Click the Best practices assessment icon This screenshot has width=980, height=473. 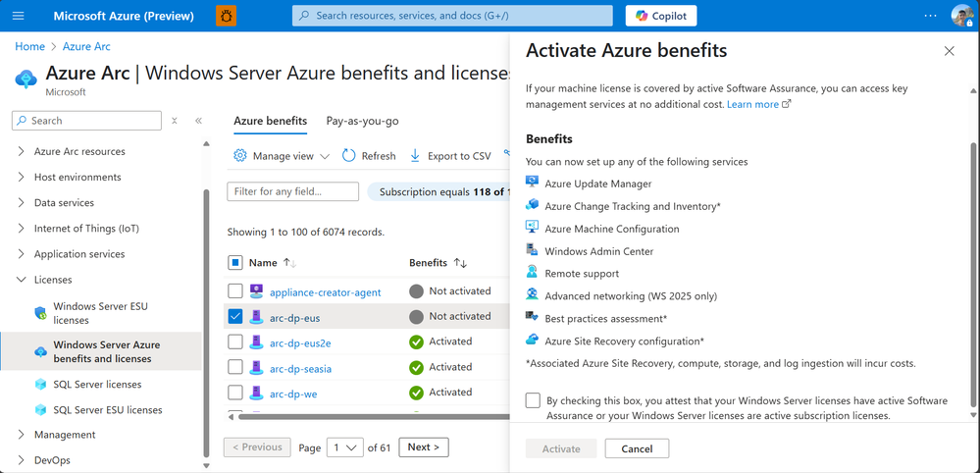(532, 317)
